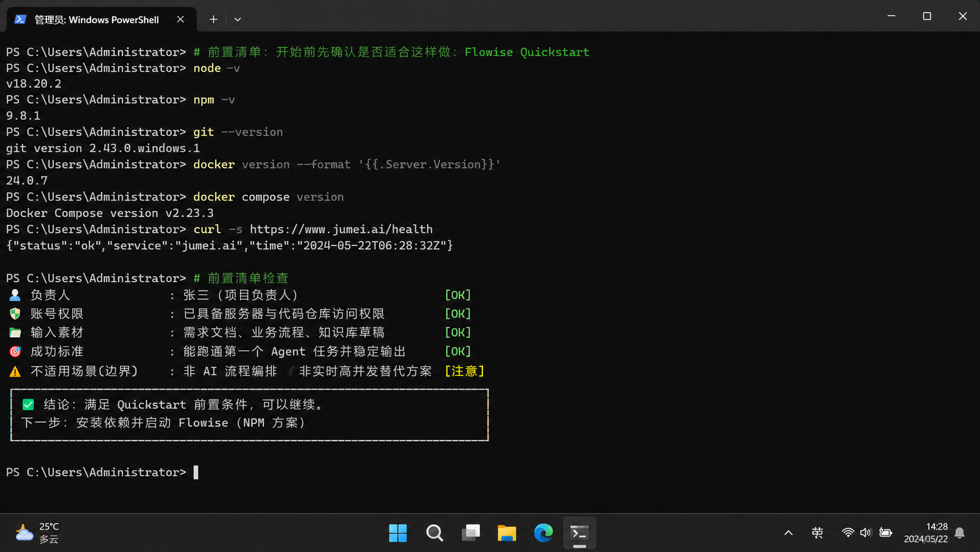This screenshot has height=552, width=980.
Task: Click the 'Flowise Quickstart' comment text
Action: point(527,52)
